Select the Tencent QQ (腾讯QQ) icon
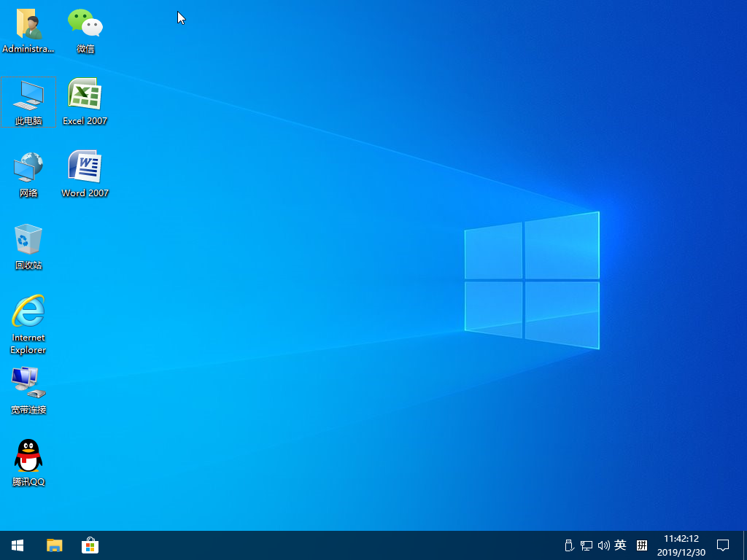The width and height of the screenshot is (747, 560). pos(28,462)
